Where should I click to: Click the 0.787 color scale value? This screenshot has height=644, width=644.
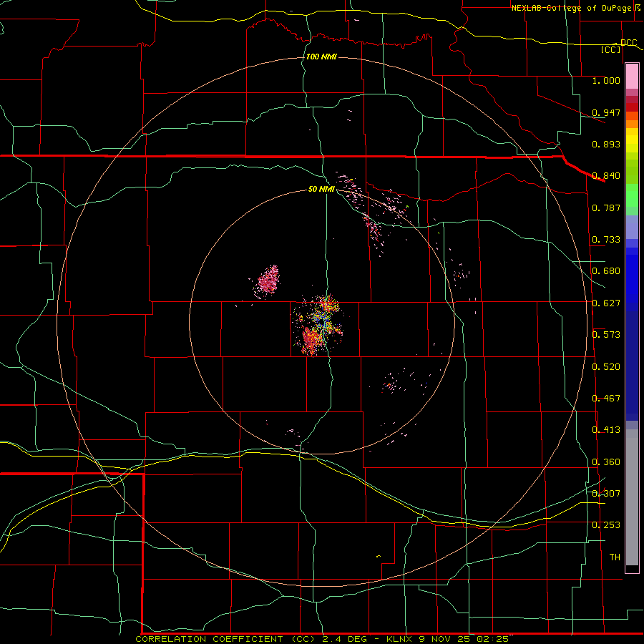tap(606, 208)
